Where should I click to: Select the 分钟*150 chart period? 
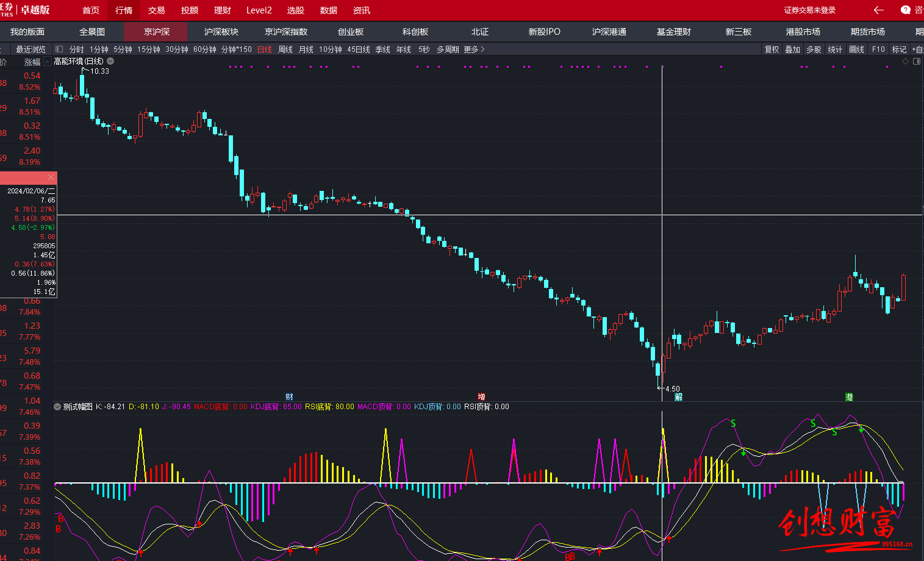[237, 49]
